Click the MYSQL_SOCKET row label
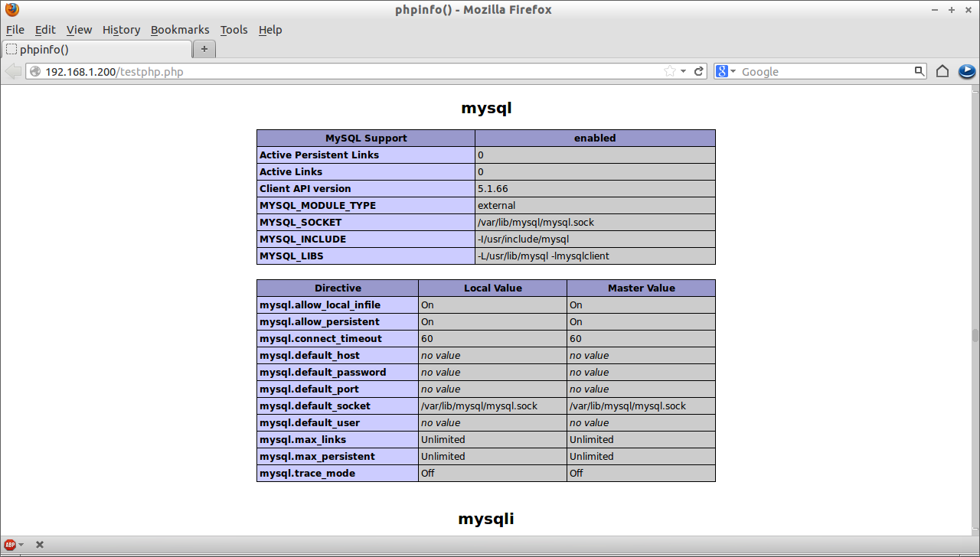980x557 pixels. point(301,222)
